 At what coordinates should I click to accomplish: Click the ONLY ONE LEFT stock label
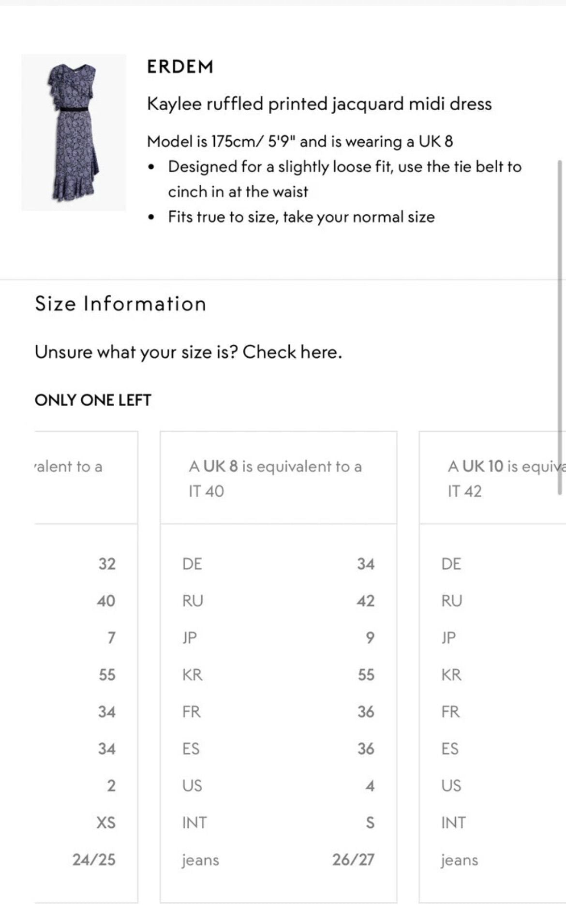pyautogui.click(x=93, y=400)
